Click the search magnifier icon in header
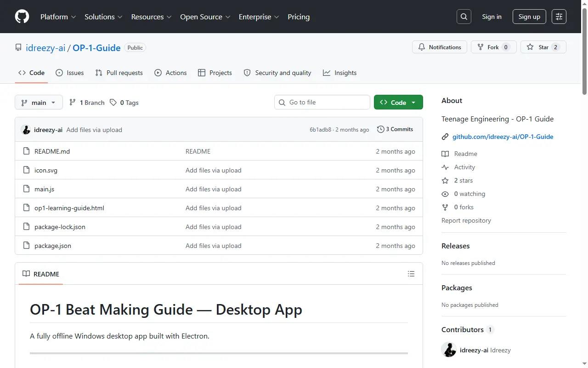 coord(464,17)
